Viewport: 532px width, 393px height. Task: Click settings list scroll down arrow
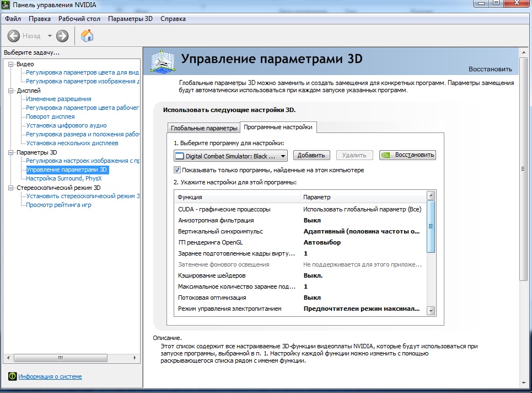point(431,311)
